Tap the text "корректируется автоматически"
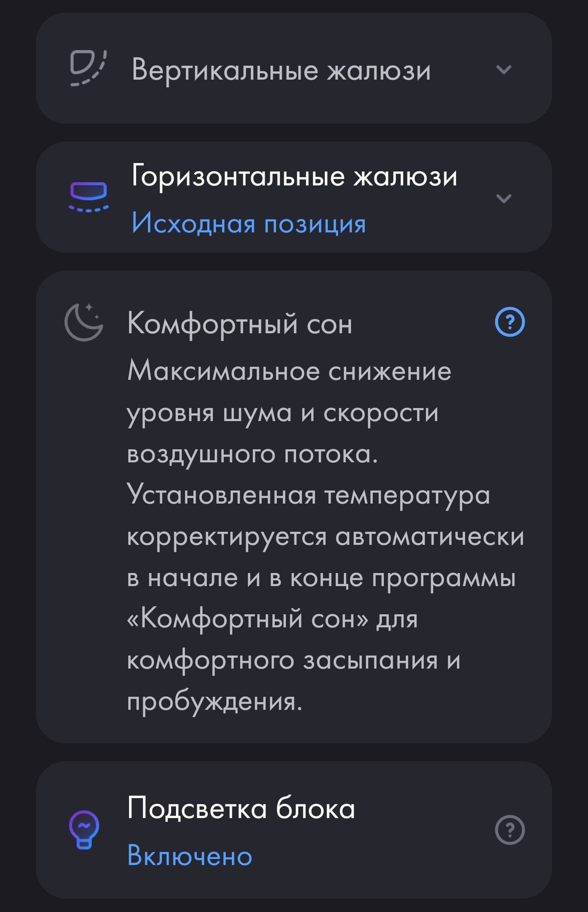588x912 pixels. 325,536
